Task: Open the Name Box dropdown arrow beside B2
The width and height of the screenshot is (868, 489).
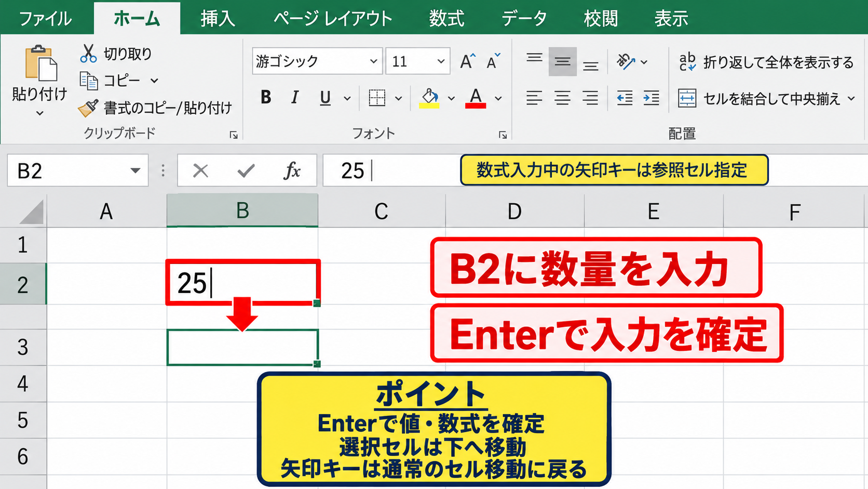Action: (135, 170)
